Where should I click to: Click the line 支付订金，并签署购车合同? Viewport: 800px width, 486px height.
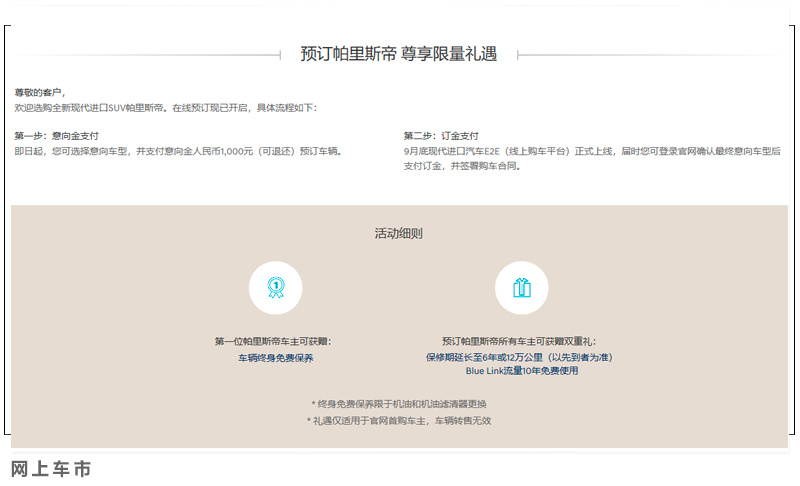click(462, 166)
